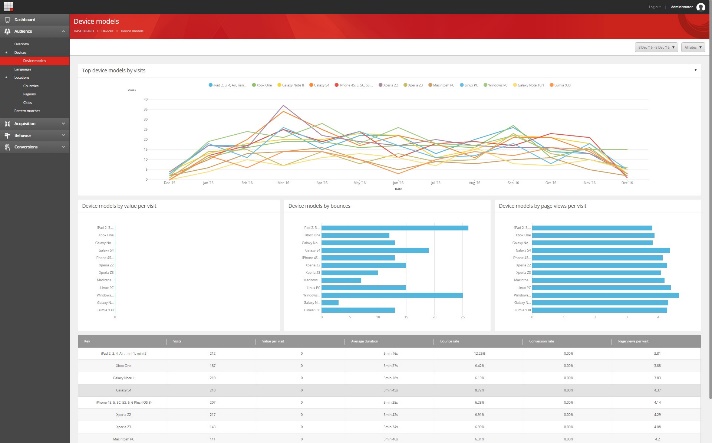
Task: Click the Logout link in the top bar
Action: [654, 7]
